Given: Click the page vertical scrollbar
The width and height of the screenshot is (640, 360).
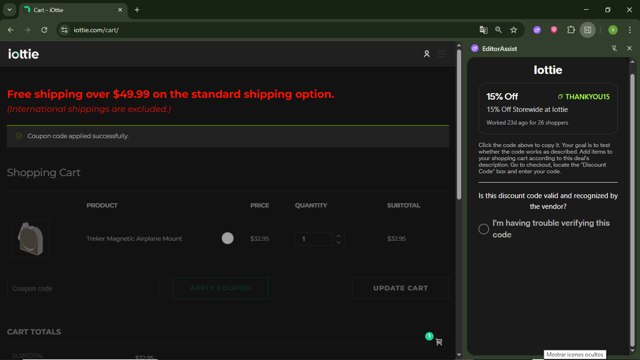Looking at the screenshot, I should (x=459, y=124).
